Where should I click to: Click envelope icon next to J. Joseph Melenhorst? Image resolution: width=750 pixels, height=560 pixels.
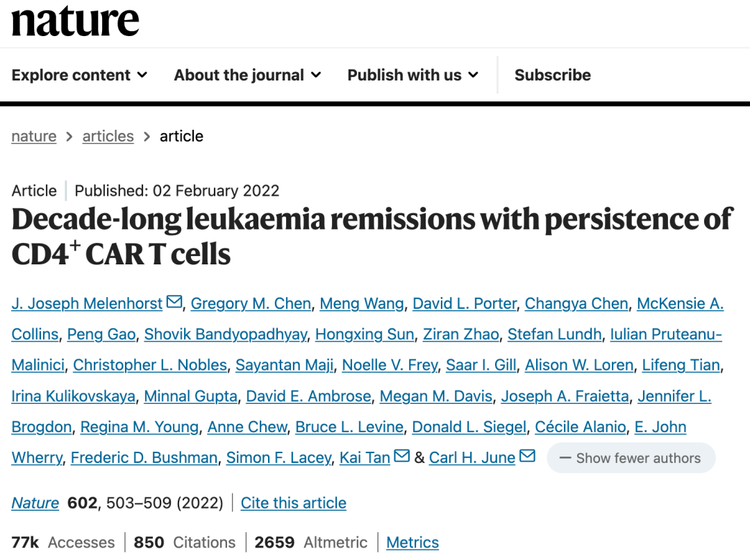174,303
